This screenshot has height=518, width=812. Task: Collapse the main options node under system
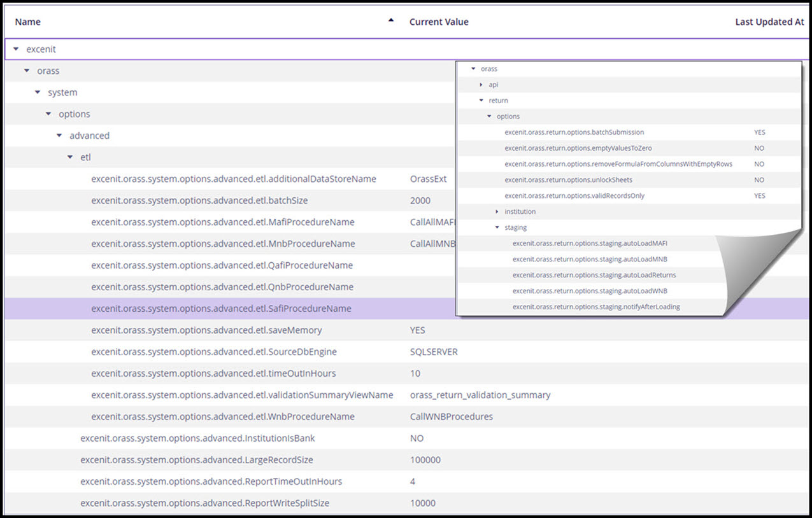(48, 114)
